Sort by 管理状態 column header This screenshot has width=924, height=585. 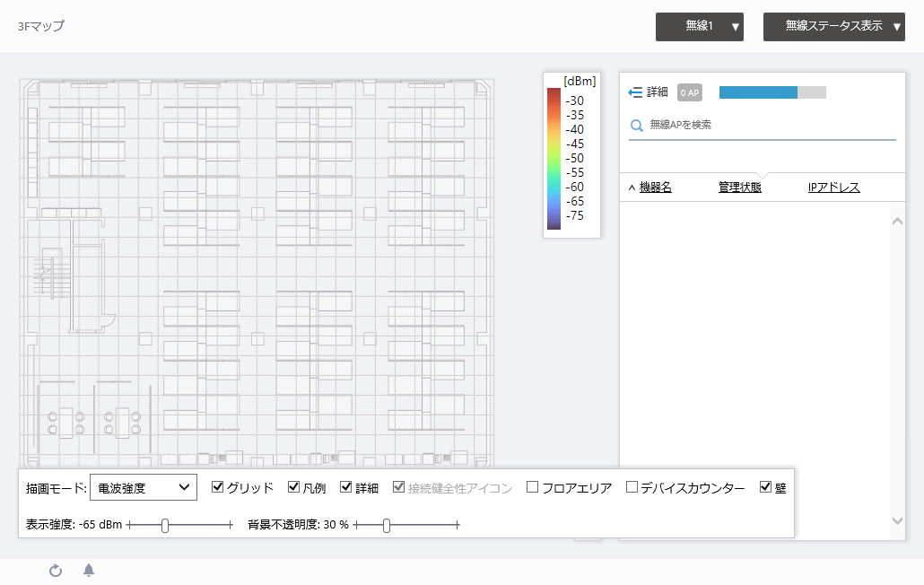739,188
